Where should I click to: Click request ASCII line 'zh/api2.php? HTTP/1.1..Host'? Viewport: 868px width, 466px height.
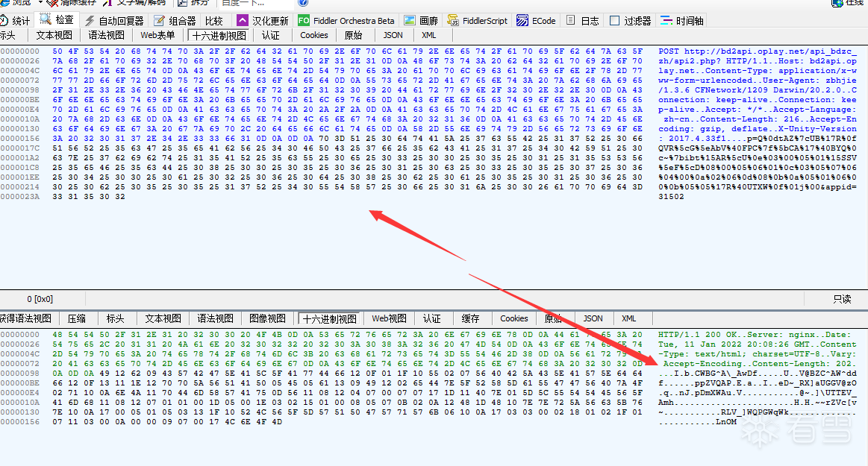[758, 61]
